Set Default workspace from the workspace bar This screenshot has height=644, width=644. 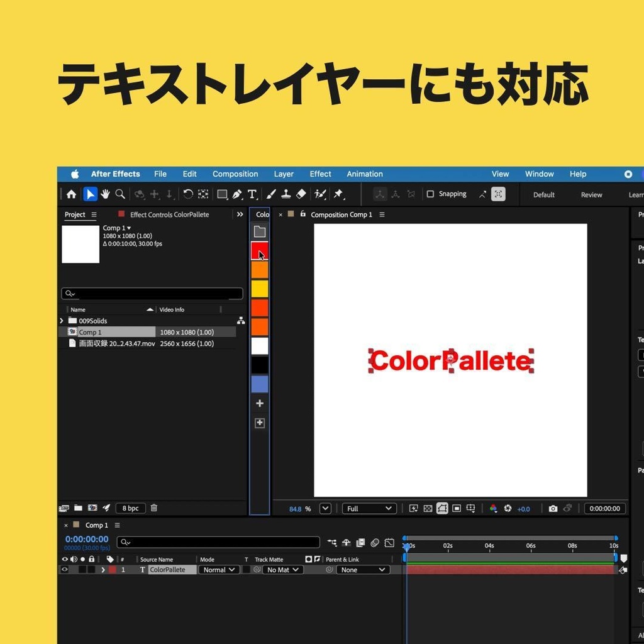click(x=543, y=195)
